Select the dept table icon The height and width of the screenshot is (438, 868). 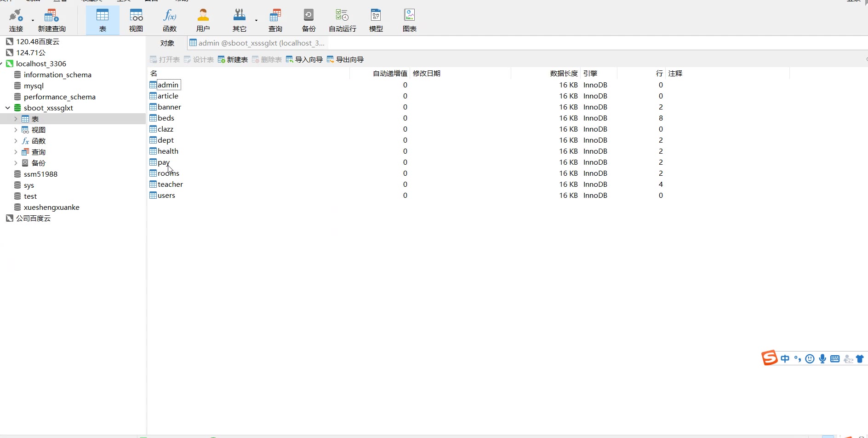(x=153, y=140)
